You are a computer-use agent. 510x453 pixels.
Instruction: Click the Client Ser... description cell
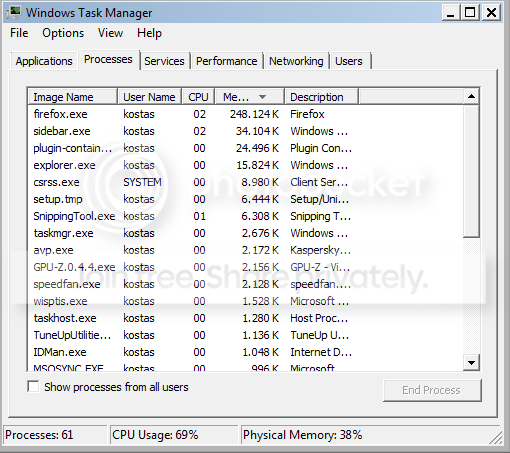(319, 182)
